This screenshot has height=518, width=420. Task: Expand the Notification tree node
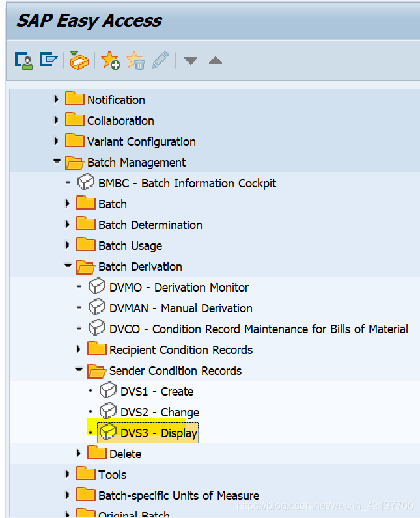(56, 99)
